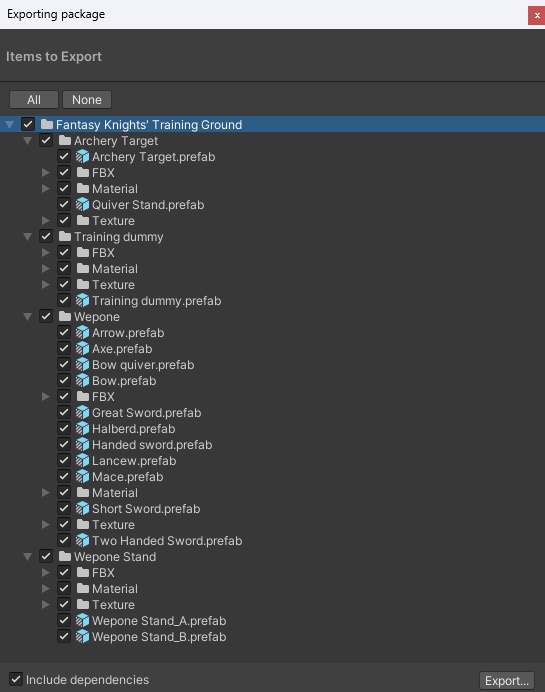The height and width of the screenshot is (692, 545).
Task: Collapse the Wepone Stand folder arrow
Action: [x=27, y=557]
